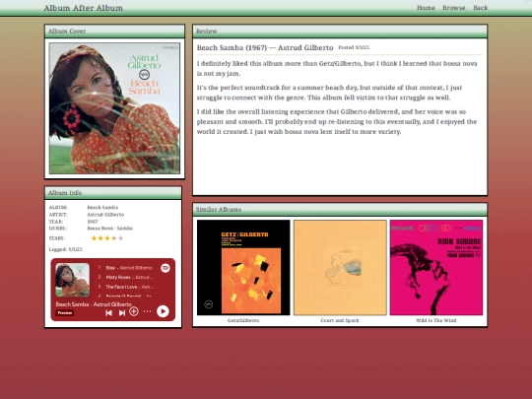Open the Getz/Gilberto similar album cover
This screenshot has height=399, width=532.
coord(243,267)
